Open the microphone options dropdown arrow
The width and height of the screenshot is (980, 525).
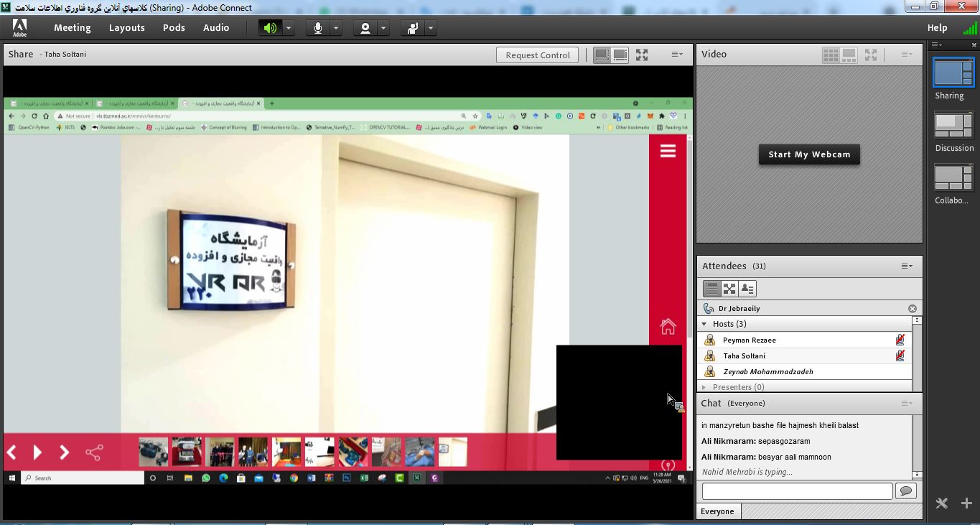click(x=336, y=28)
